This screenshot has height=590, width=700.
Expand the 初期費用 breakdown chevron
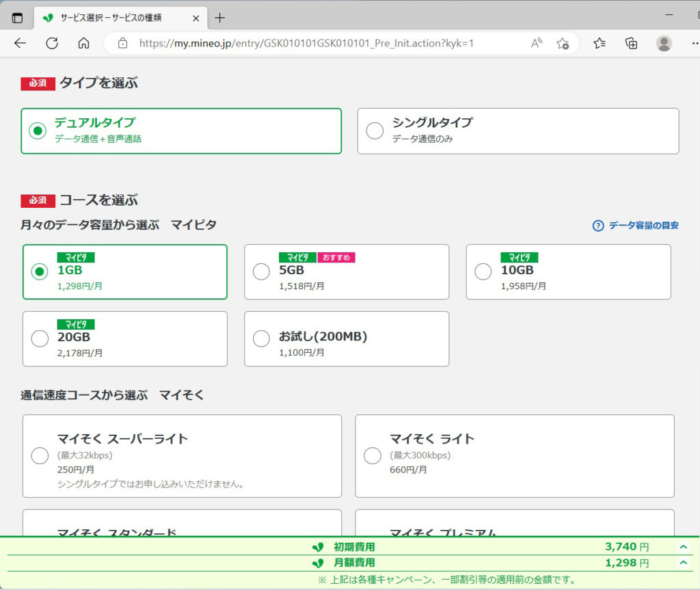pyautogui.click(x=683, y=547)
